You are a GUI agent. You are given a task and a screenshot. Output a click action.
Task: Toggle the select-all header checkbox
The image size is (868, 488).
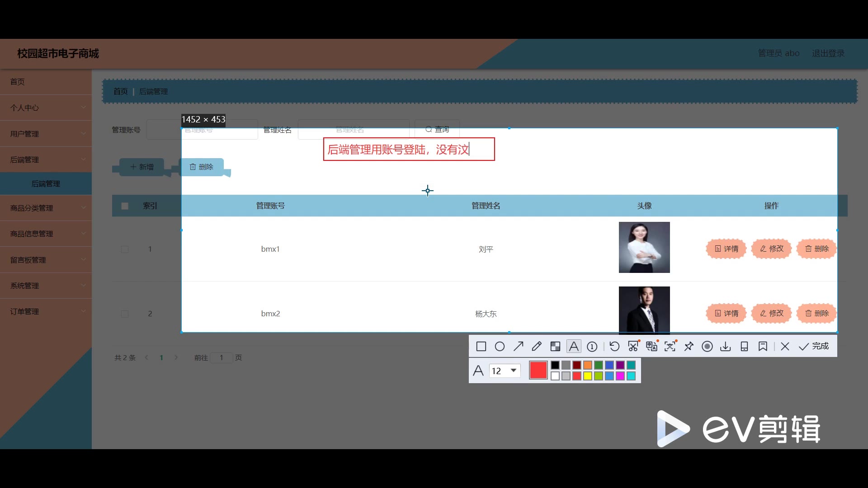125,206
